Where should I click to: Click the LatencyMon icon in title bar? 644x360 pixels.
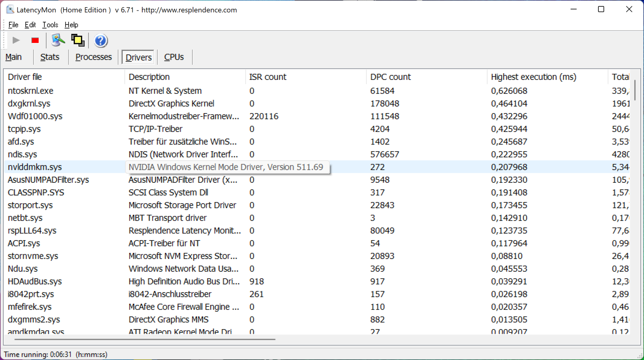10,10
